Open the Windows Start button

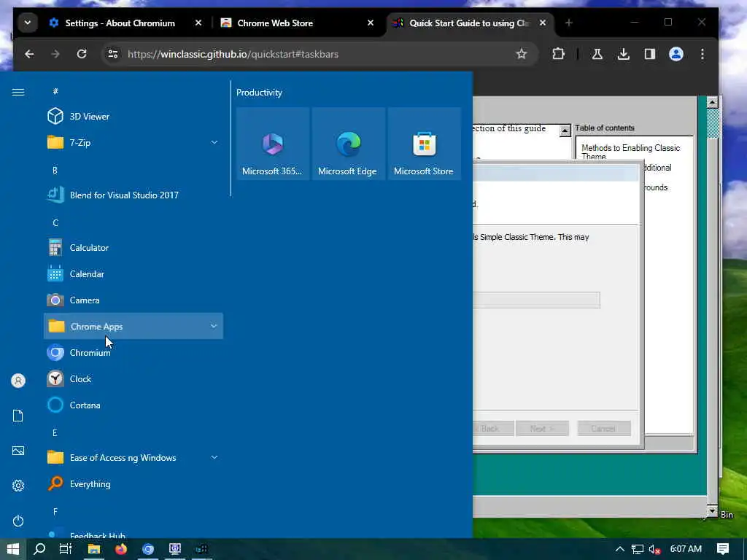pos(13,549)
